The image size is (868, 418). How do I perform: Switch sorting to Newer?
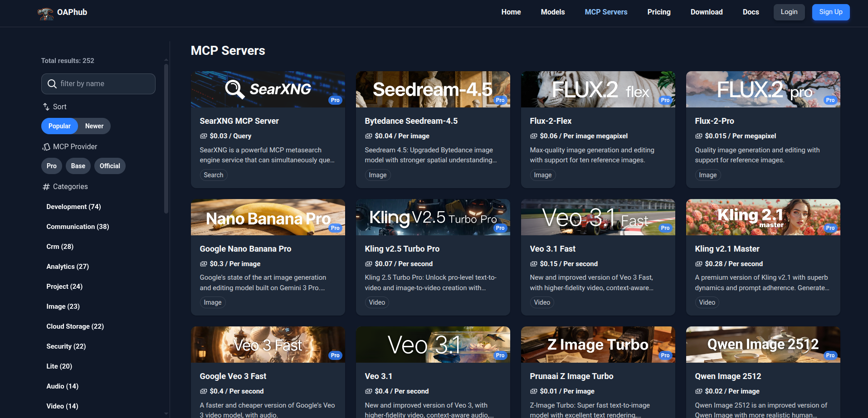[94, 126]
